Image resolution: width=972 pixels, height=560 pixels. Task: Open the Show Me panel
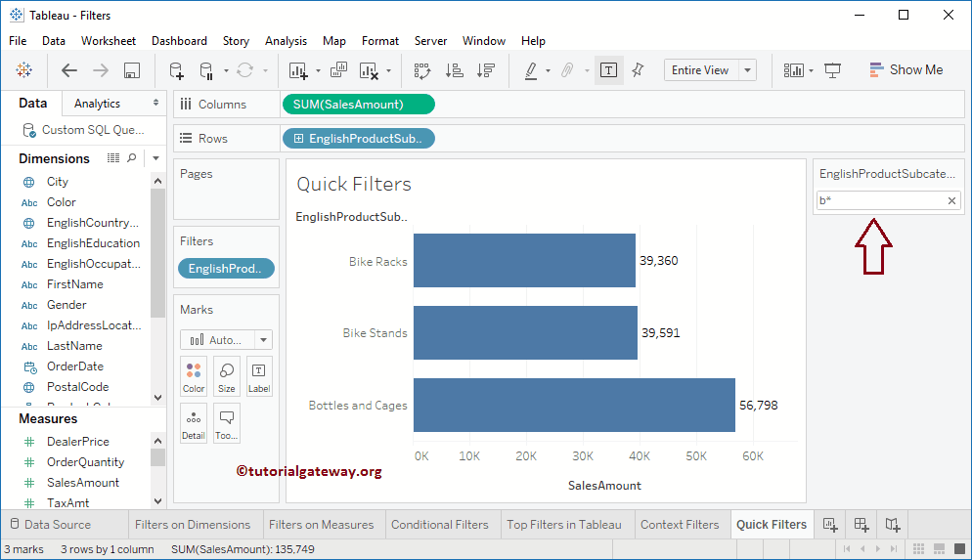point(906,70)
